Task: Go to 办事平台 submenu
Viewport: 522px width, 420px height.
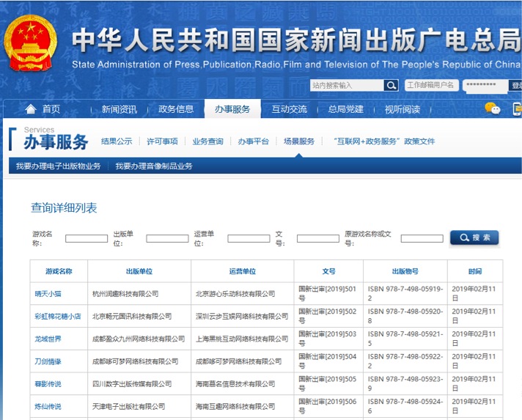Action: [254, 141]
